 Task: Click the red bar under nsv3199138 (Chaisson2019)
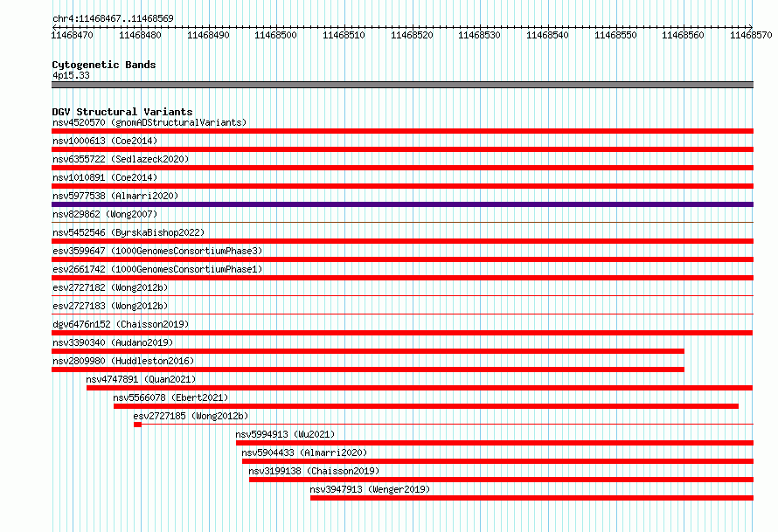click(x=501, y=480)
